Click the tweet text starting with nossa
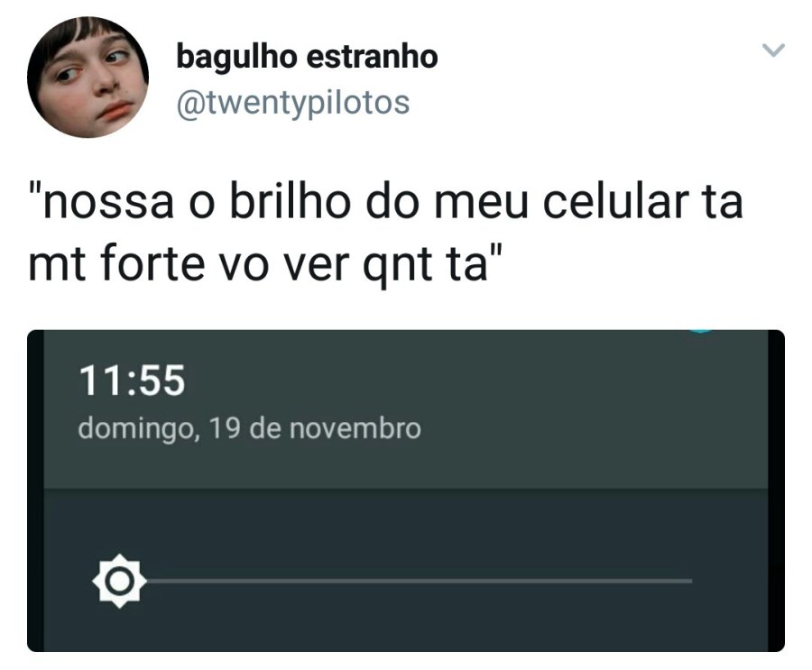The height and width of the screenshot is (670, 812). (x=386, y=233)
